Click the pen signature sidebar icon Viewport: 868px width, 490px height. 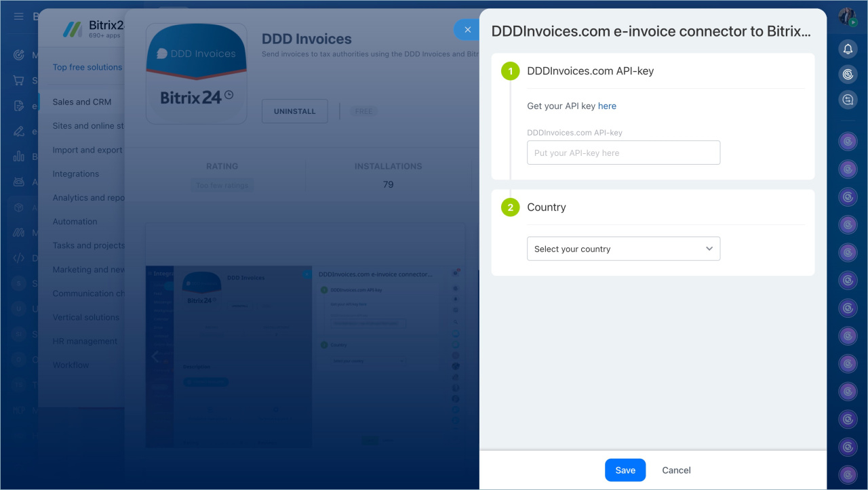pyautogui.click(x=18, y=131)
